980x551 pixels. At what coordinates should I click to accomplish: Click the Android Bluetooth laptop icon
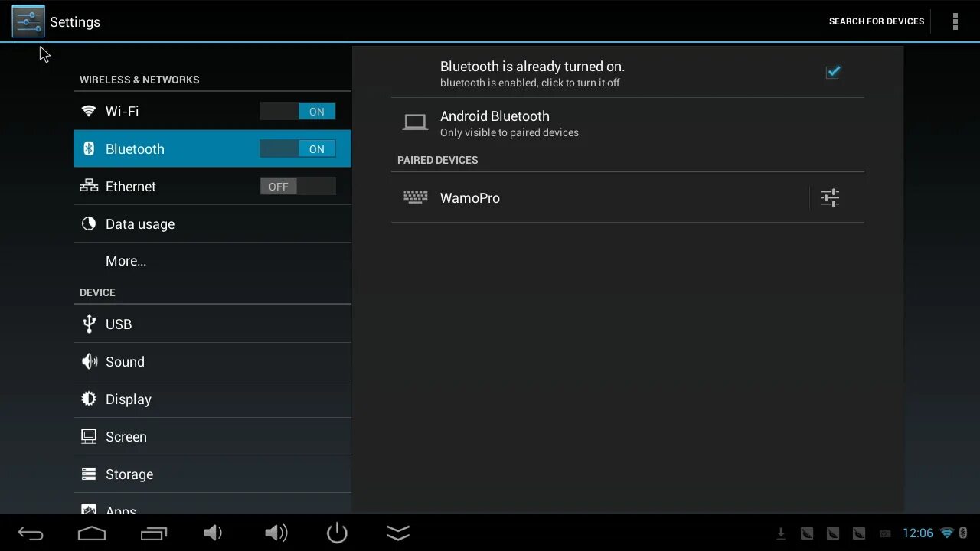point(415,122)
